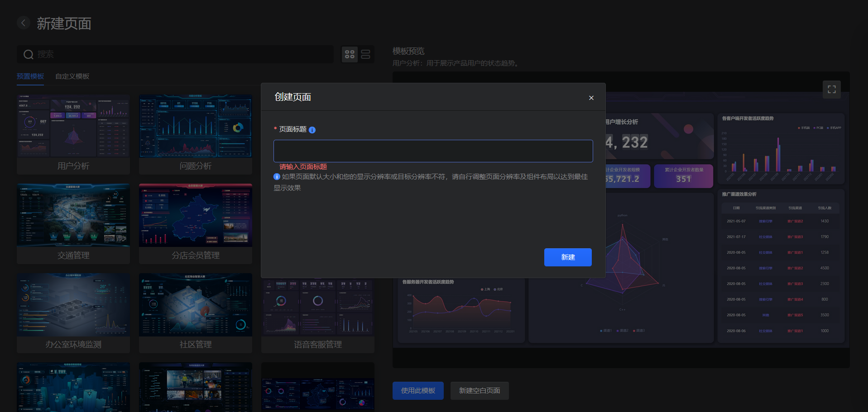Click the 模板预览 heading text
This screenshot has height=412, width=868.
click(x=408, y=51)
